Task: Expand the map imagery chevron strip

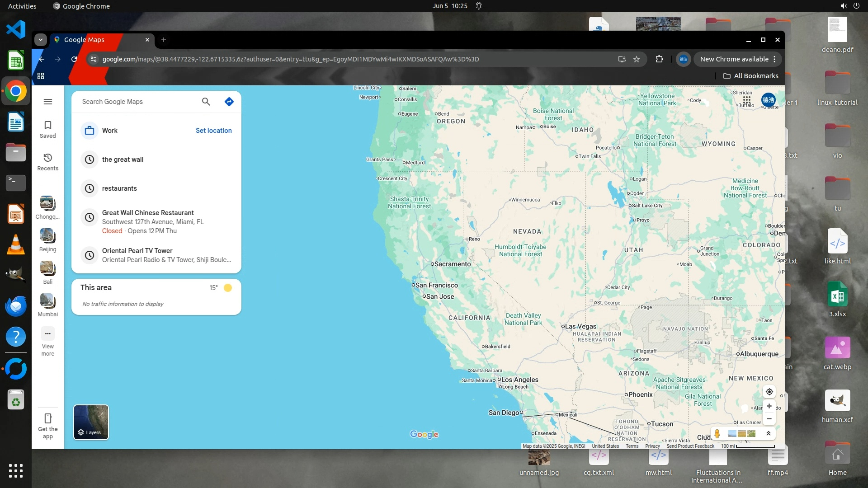Action: [x=768, y=434]
